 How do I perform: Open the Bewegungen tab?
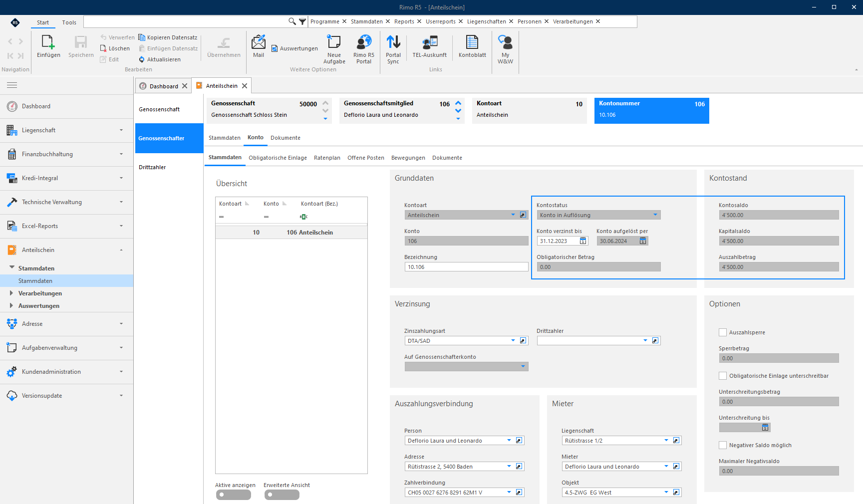click(408, 158)
